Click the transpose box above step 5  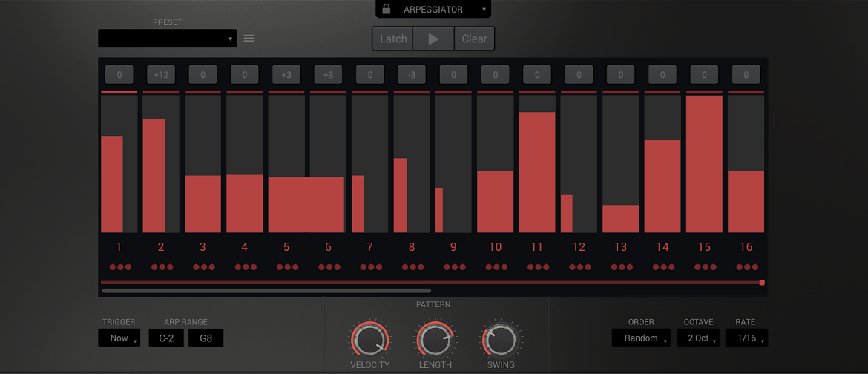[x=286, y=74]
